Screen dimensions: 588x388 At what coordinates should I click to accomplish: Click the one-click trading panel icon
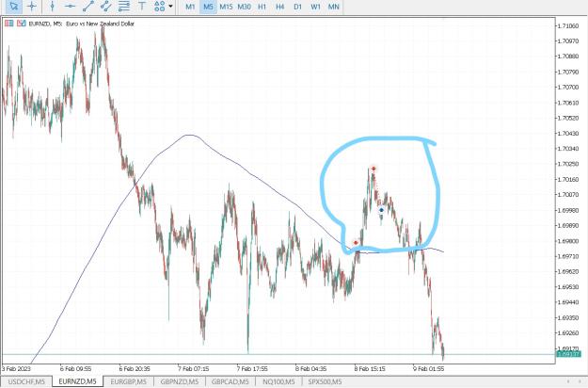tap(9, 24)
